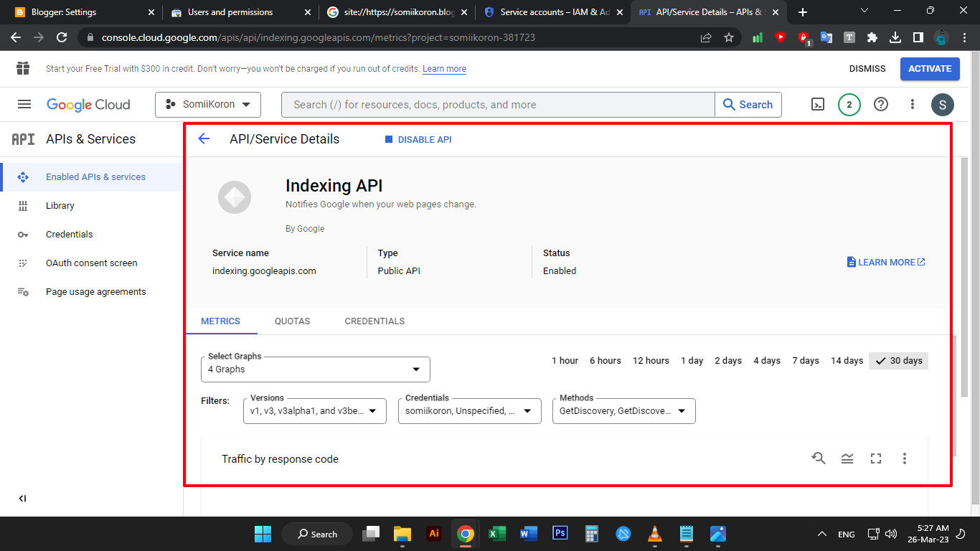Image resolution: width=980 pixels, height=551 pixels.
Task: Toggle the chart legend icon
Action: click(847, 458)
